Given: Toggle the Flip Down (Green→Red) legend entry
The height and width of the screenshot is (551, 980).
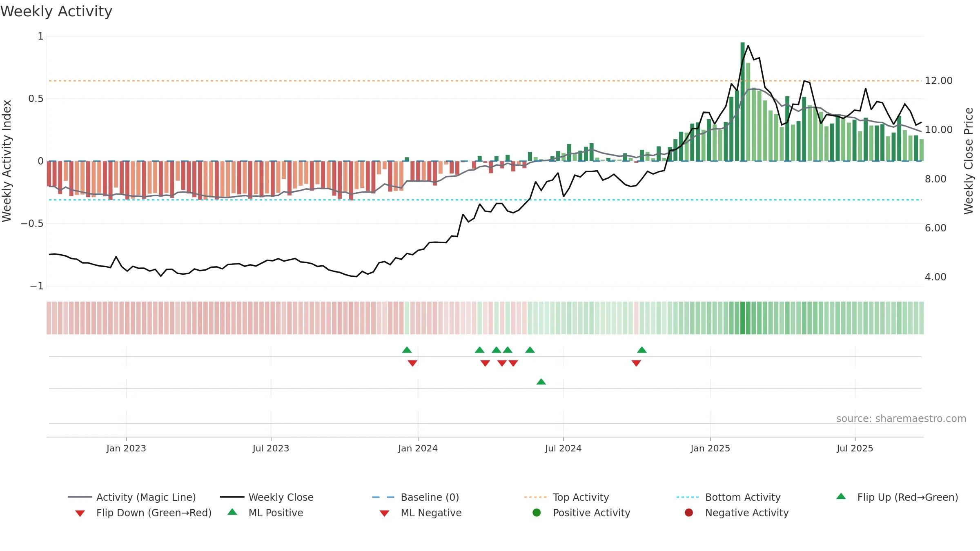Looking at the screenshot, I should [x=143, y=513].
